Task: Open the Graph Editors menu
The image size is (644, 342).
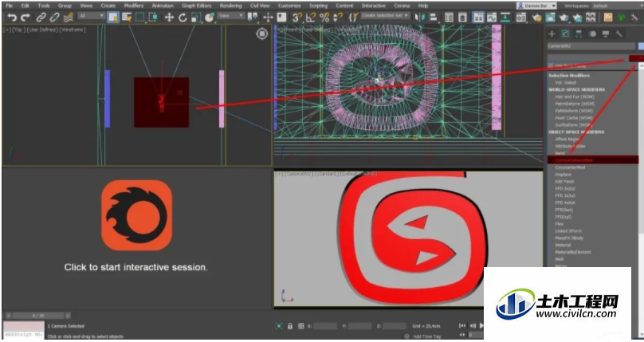Action: [197, 6]
